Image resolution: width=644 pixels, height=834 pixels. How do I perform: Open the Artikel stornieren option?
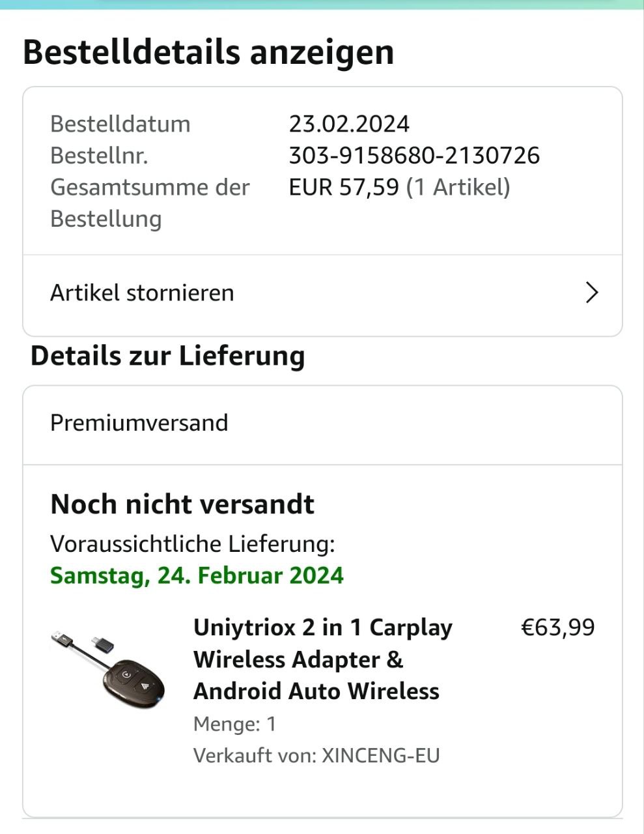click(x=142, y=293)
